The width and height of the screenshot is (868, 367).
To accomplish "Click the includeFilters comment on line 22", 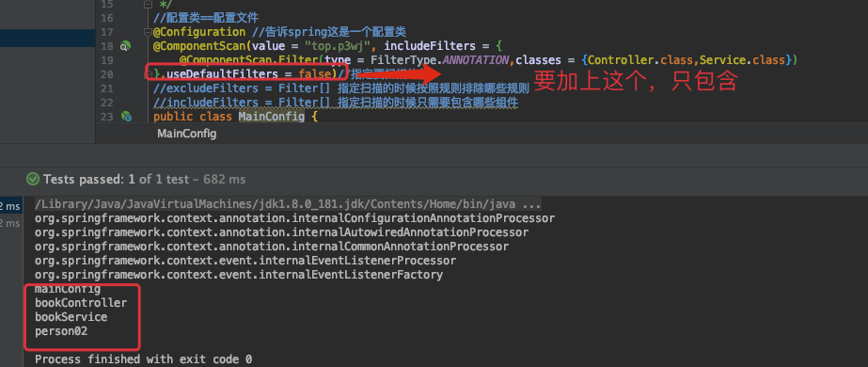I will coord(336,103).
